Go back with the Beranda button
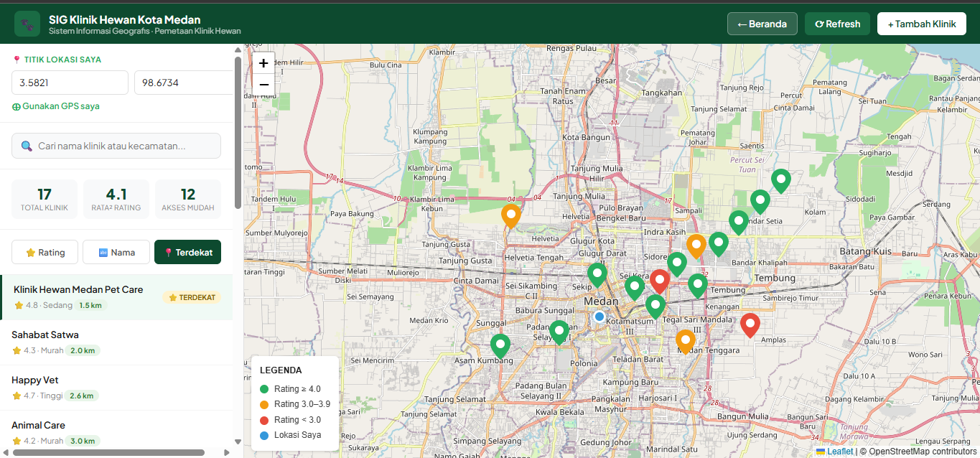 point(762,24)
